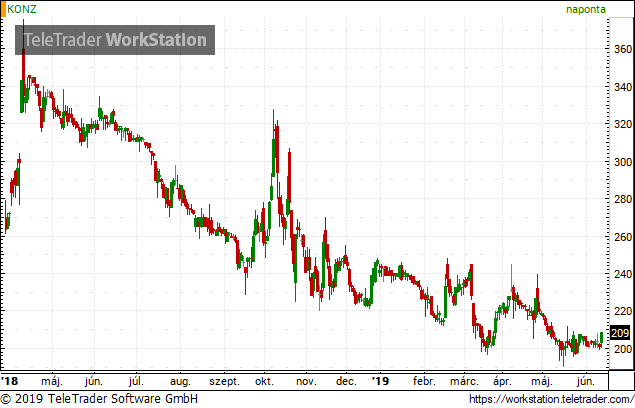Click the copyright TeleTrader Software GmbH text

click(99, 399)
